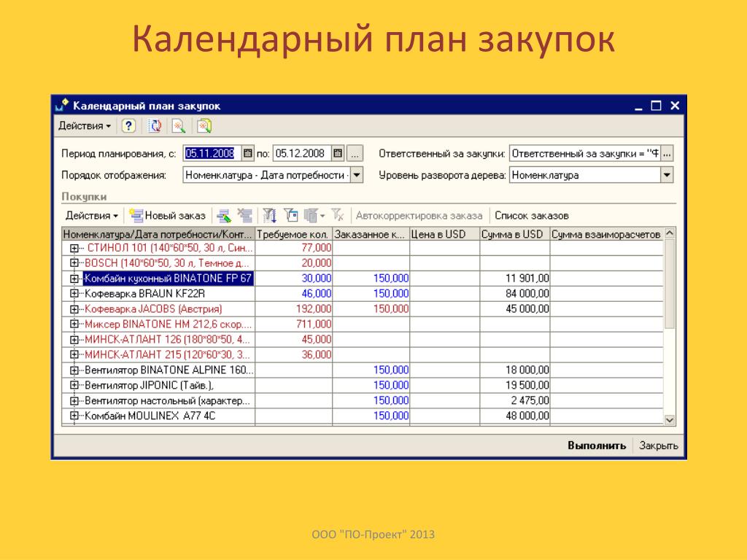Click scrollbar down arrow in table

point(670,420)
